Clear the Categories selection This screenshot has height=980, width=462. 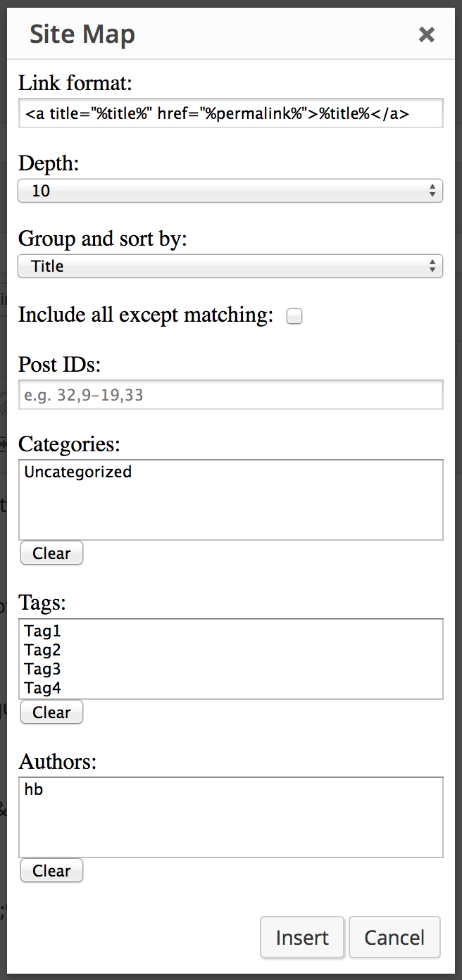click(x=51, y=553)
